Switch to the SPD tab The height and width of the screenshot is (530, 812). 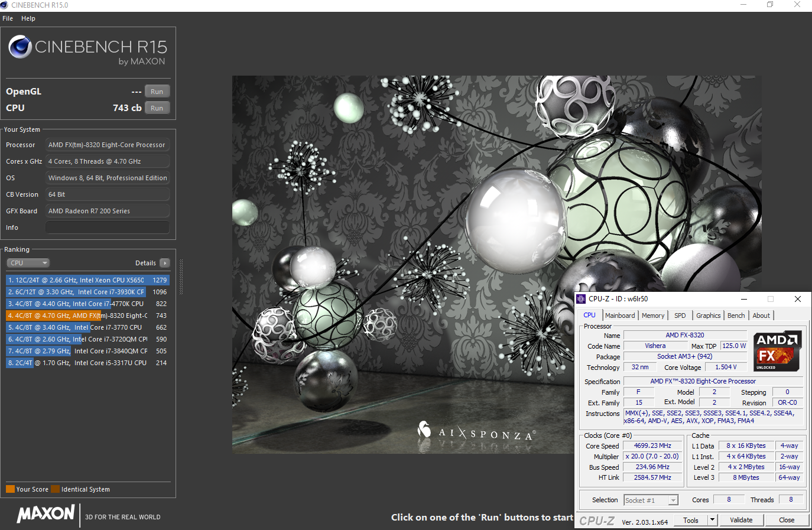(x=680, y=316)
